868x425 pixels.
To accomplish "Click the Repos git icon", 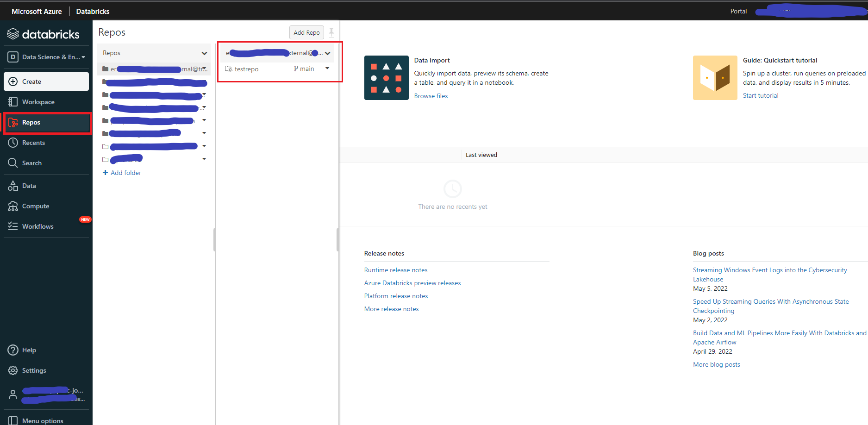I will pyautogui.click(x=13, y=122).
